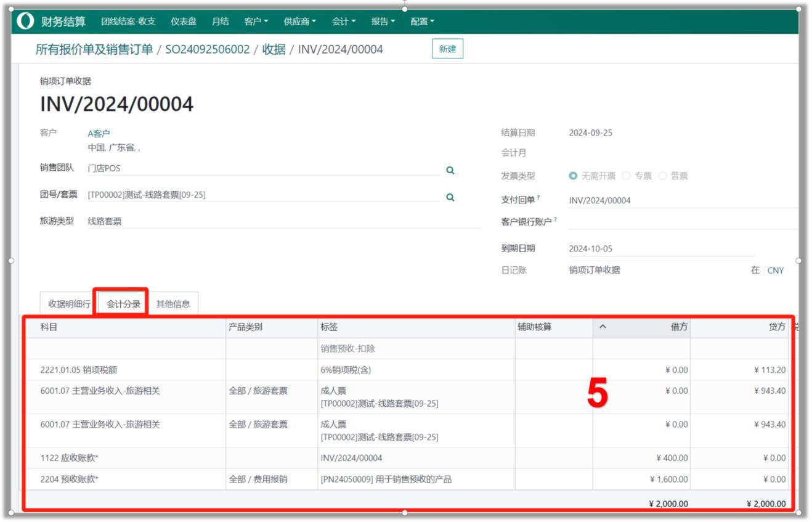Click the app logo icon beside 财务结算
This screenshot has width=812, height=522.
point(25,22)
